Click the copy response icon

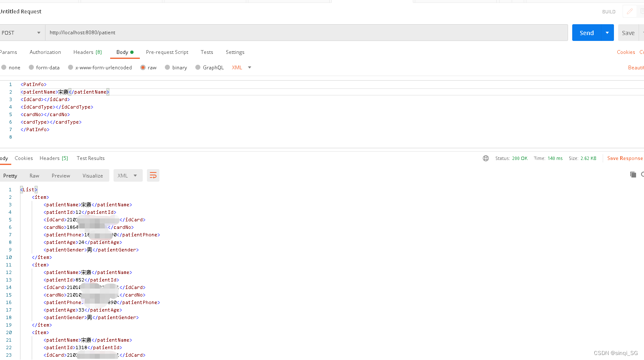coord(633,175)
